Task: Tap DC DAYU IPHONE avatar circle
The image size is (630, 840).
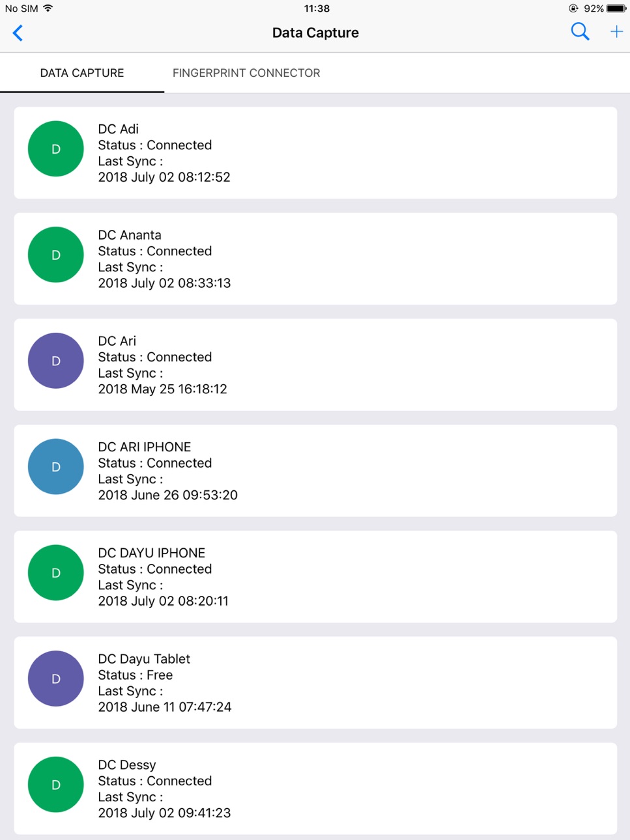Action: [x=56, y=573]
